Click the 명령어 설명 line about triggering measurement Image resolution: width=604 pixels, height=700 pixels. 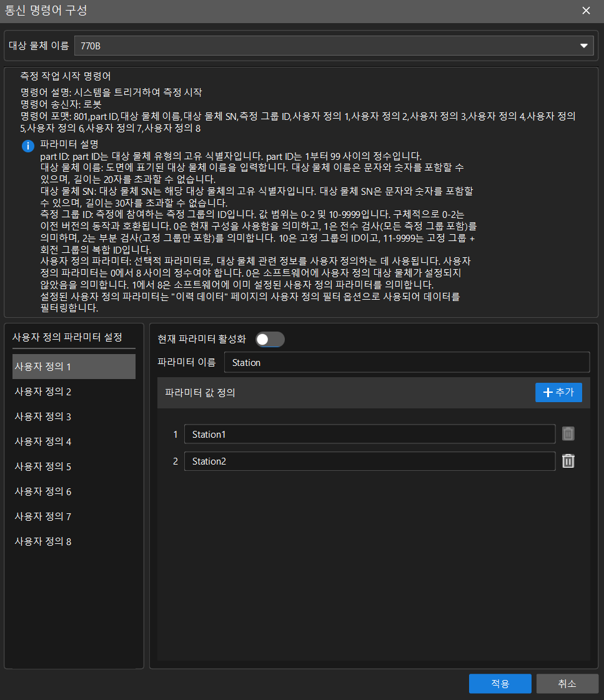[111, 92]
